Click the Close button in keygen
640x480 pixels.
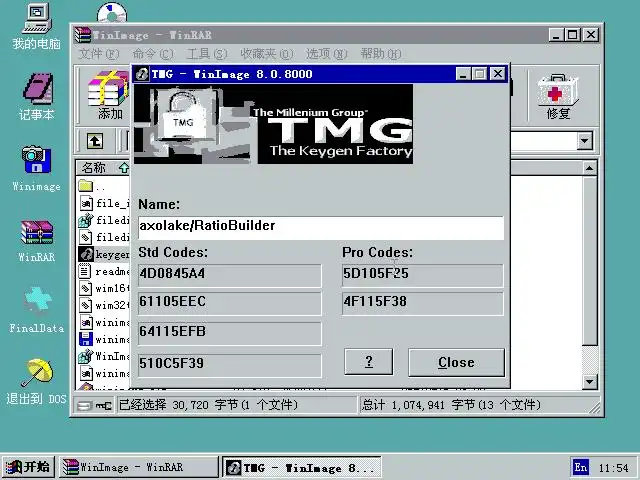coord(456,362)
